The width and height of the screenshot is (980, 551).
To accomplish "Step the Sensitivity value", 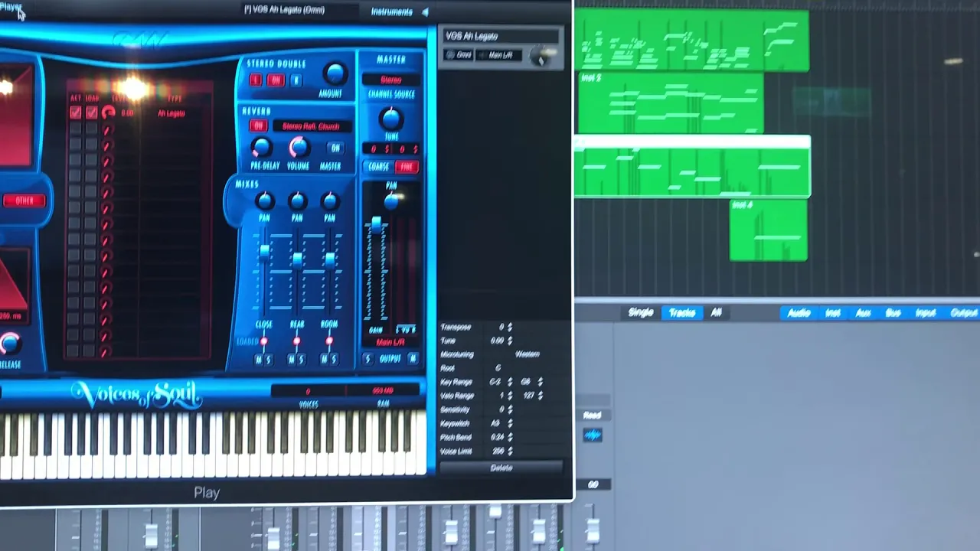I will (x=510, y=409).
